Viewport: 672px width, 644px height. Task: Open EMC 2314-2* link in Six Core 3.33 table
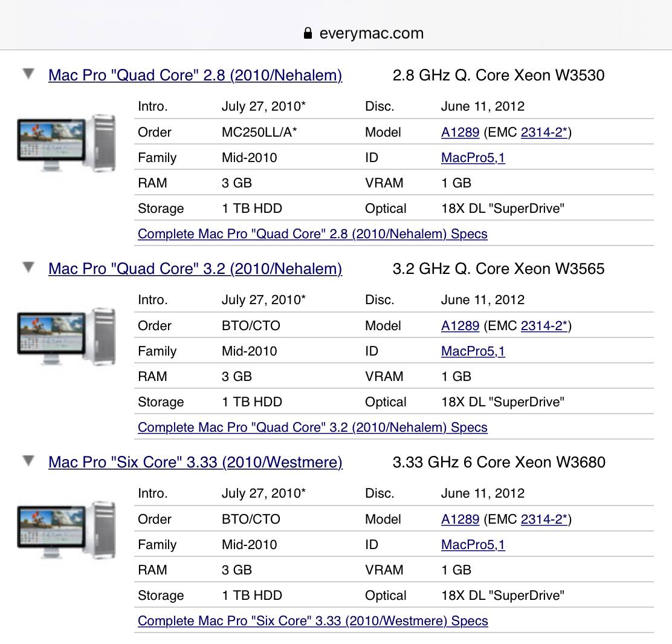click(x=544, y=519)
